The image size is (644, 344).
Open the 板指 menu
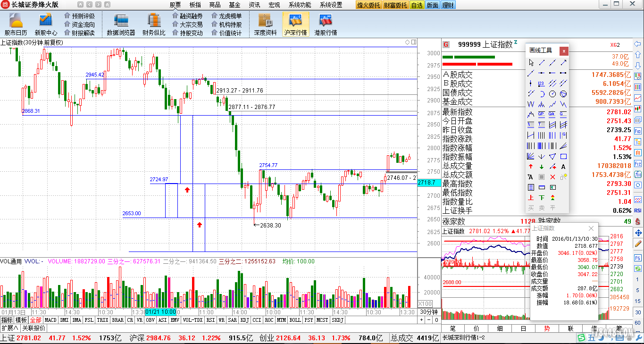tap(195, 5)
